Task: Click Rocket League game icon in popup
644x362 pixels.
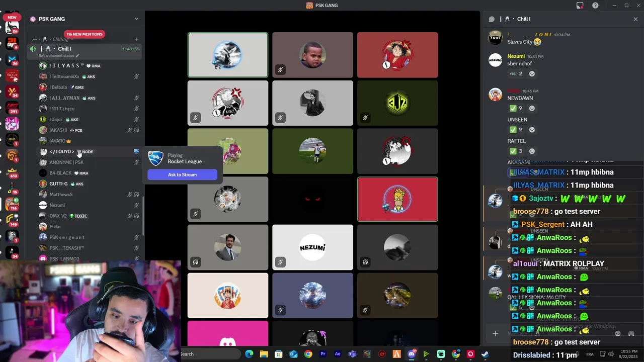Action: point(155,158)
